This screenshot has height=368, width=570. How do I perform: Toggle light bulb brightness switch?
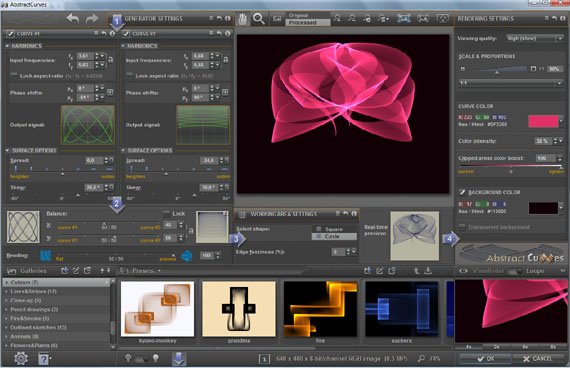point(142,359)
